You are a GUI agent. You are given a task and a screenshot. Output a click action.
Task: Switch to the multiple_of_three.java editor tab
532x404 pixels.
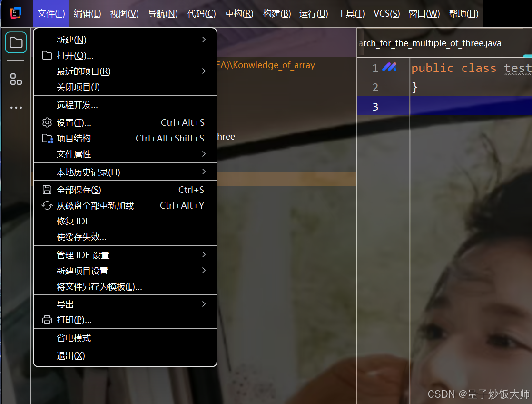point(430,43)
